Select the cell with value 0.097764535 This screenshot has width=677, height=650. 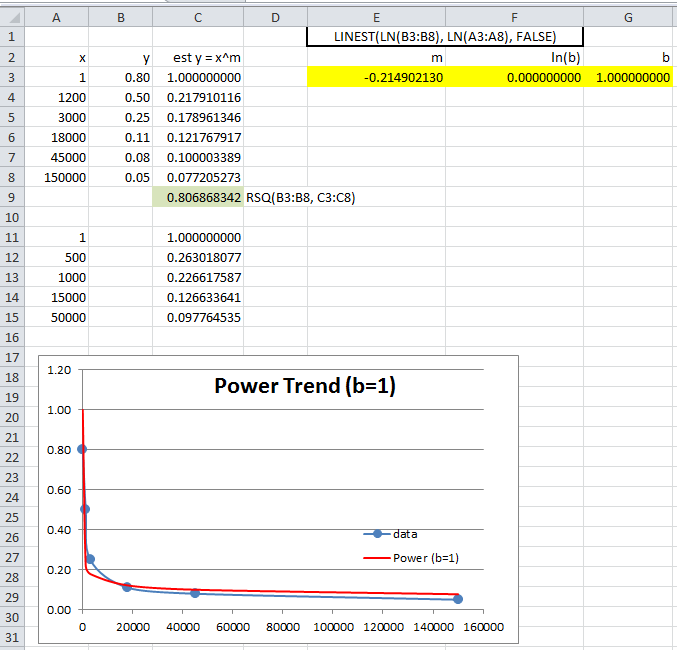pyautogui.click(x=197, y=317)
